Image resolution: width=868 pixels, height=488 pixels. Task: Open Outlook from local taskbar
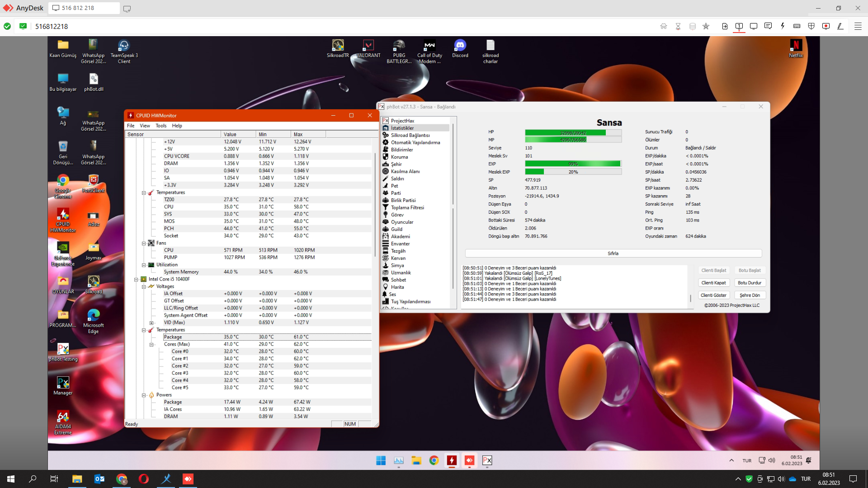coord(99,479)
